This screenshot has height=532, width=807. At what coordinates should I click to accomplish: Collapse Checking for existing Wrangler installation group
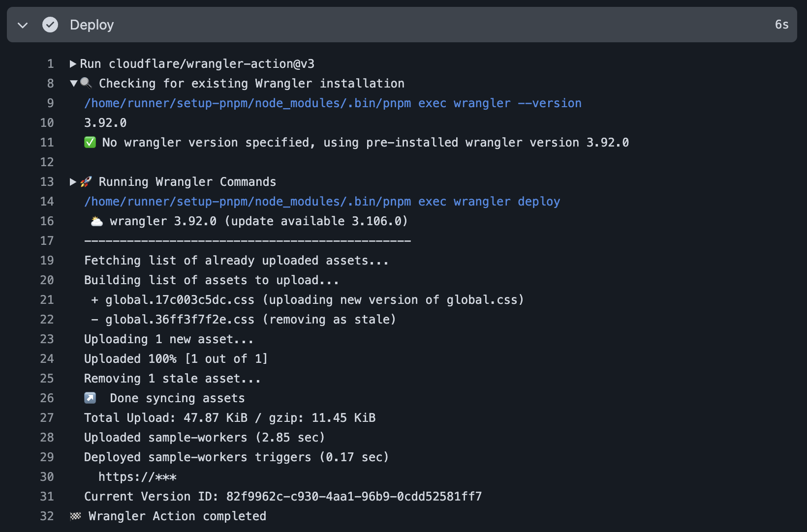point(73,84)
